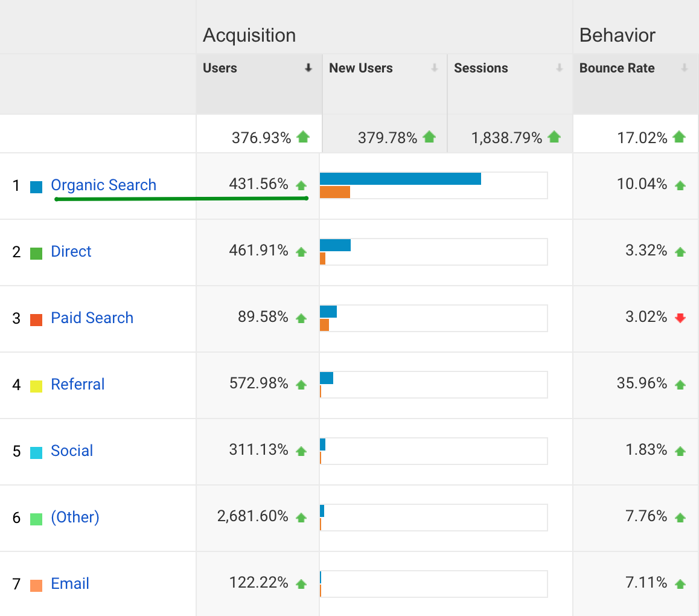Click green up arrow beside 376.93% total
The image size is (699, 616).
tap(303, 137)
